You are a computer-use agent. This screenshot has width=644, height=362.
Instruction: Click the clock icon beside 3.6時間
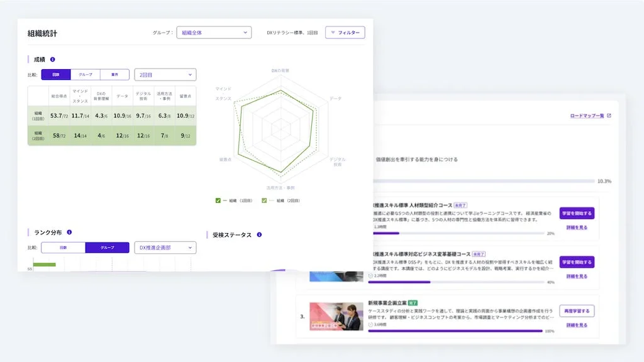[x=370, y=324]
